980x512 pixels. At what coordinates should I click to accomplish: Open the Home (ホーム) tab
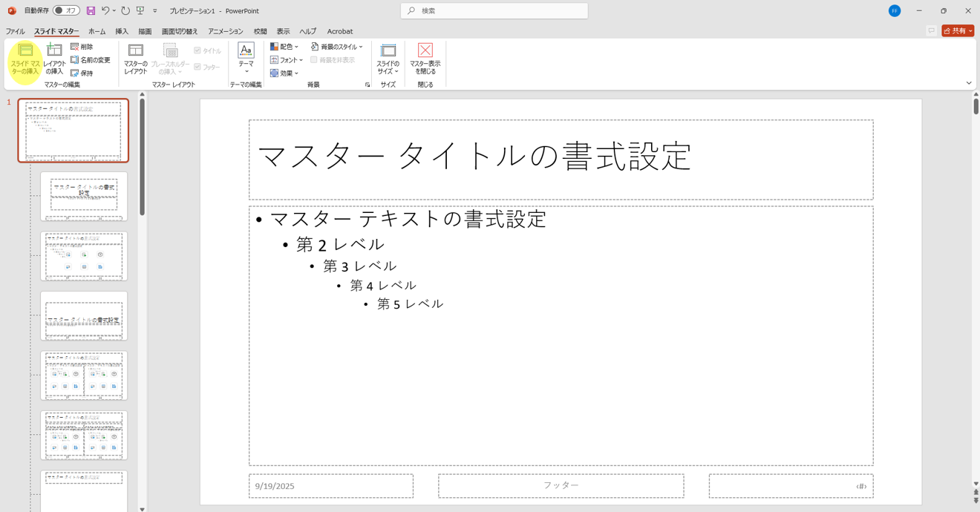point(97,31)
